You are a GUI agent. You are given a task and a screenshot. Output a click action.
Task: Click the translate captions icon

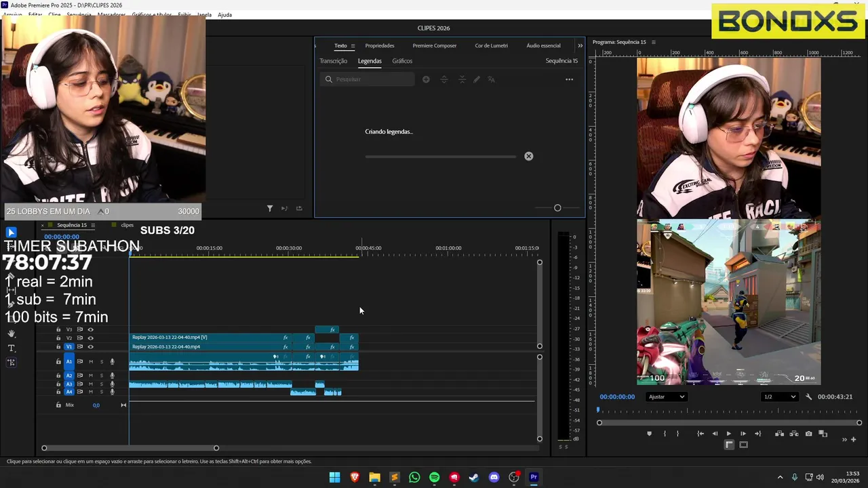tap(492, 79)
